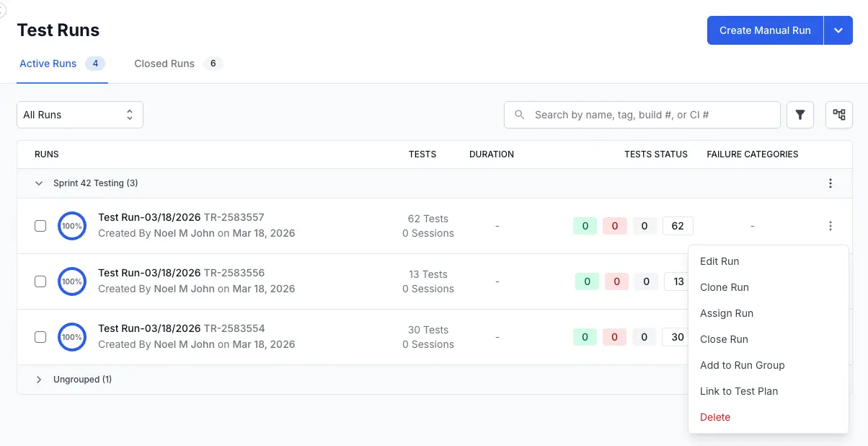This screenshot has height=446, width=868.
Task: Click the filter funnel icon
Action: [800, 115]
